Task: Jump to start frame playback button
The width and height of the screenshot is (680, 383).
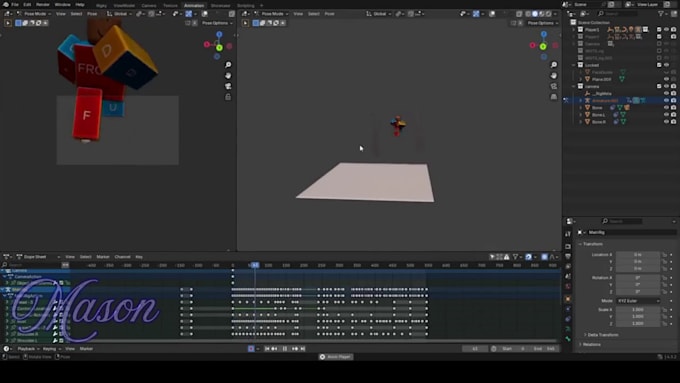Action: point(267,349)
